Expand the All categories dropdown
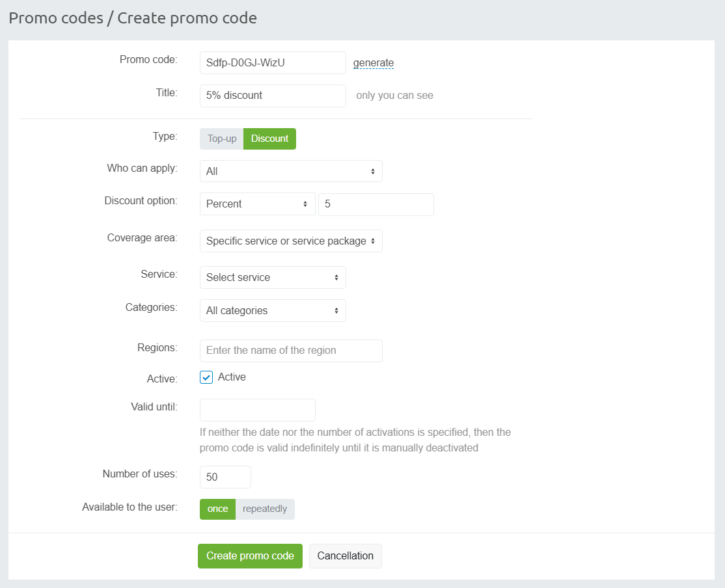 point(273,310)
